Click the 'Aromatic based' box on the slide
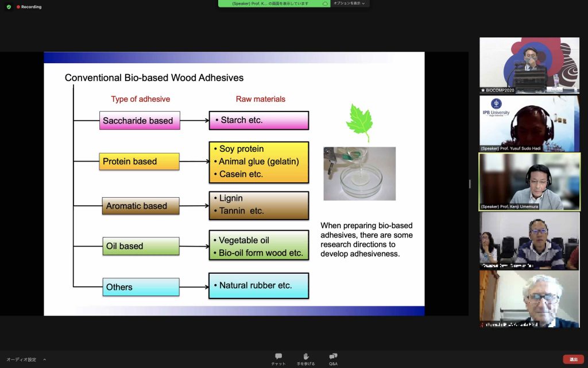 pyautogui.click(x=141, y=206)
